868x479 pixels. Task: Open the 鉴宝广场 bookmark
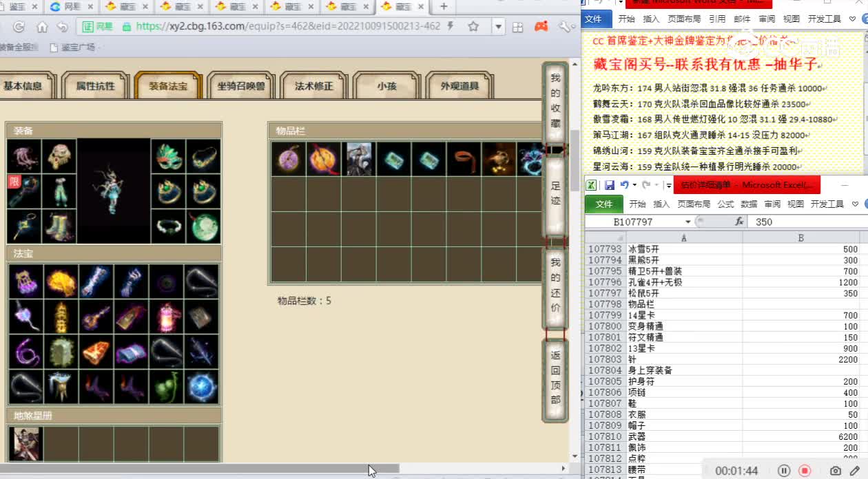coord(72,47)
